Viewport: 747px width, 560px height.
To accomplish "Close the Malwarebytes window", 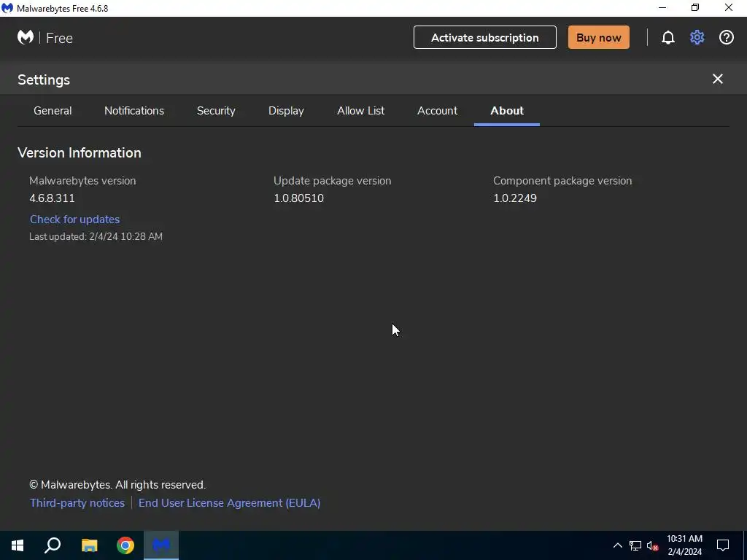I will click(729, 8).
